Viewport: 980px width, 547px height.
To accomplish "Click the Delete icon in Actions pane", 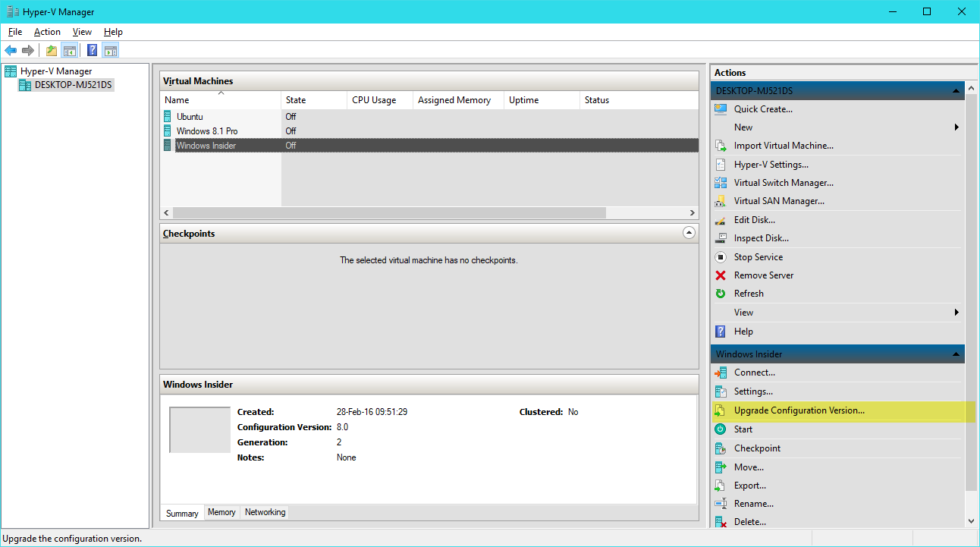I will tap(721, 522).
